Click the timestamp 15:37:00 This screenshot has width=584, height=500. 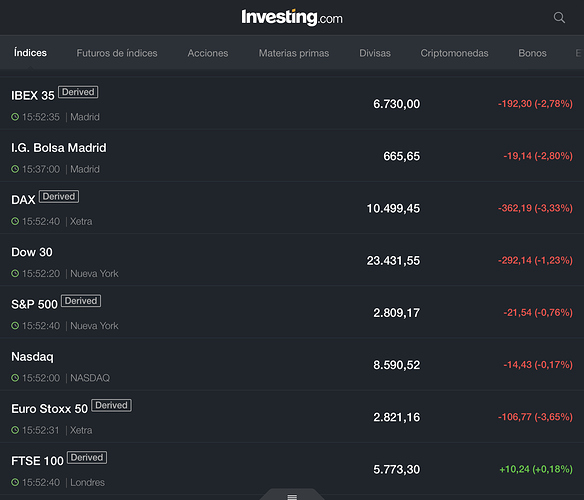[41, 169]
